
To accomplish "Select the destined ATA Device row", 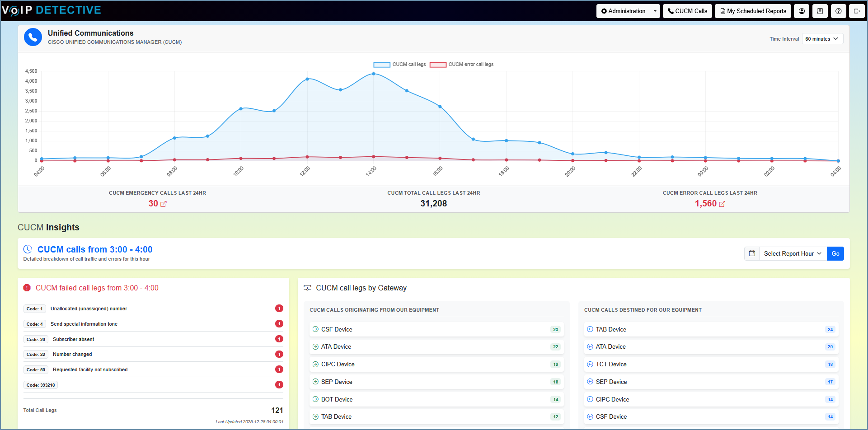I will tap(711, 347).
